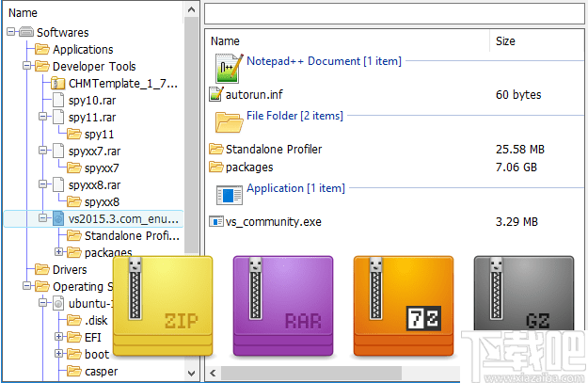The width and height of the screenshot is (588, 383).
Task: Click the spy10.rar file icon
Action: pyautogui.click(x=58, y=100)
